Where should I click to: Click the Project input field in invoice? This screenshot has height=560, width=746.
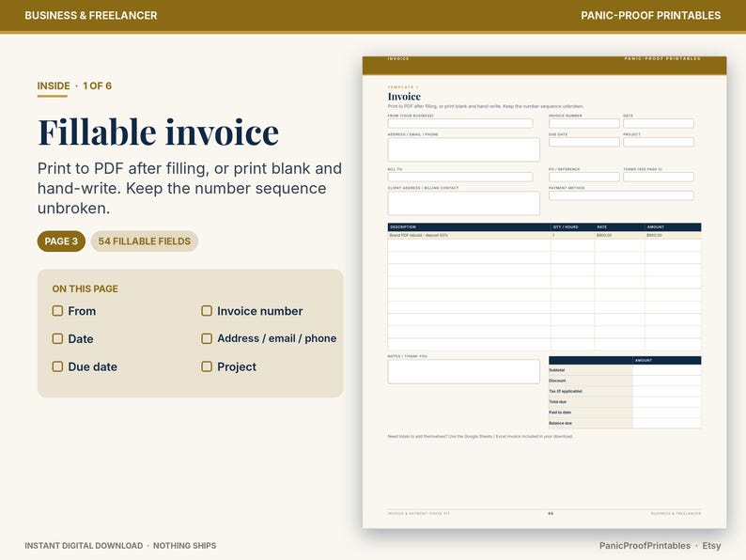(659, 142)
